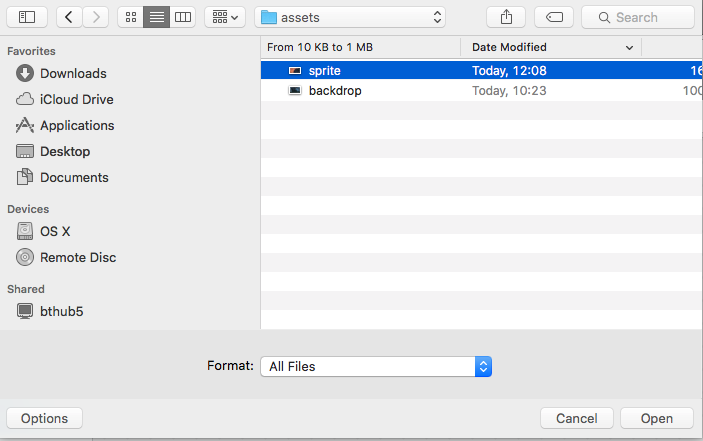Go back to the previous folder
Image resolution: width=703 pixels, height=441 pixels.
point(69,17)
